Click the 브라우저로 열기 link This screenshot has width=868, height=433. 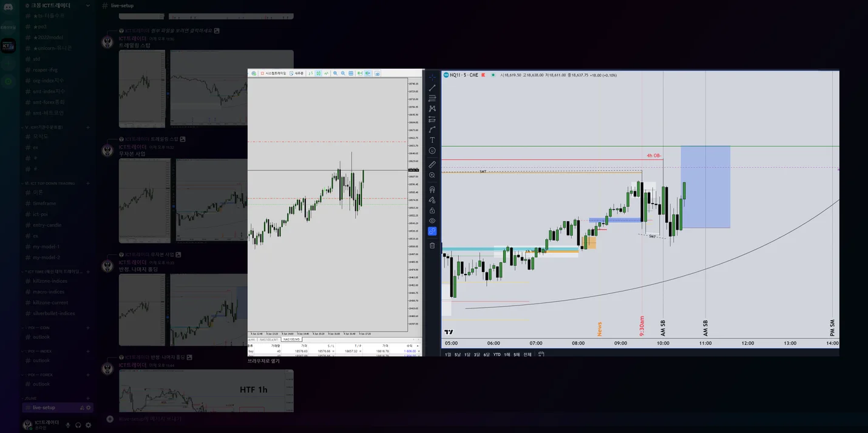coord(263,361)
